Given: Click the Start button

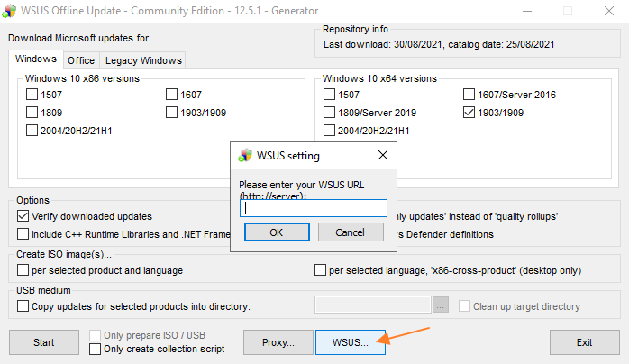Looking at the screenshot, I should pos(43,342).
